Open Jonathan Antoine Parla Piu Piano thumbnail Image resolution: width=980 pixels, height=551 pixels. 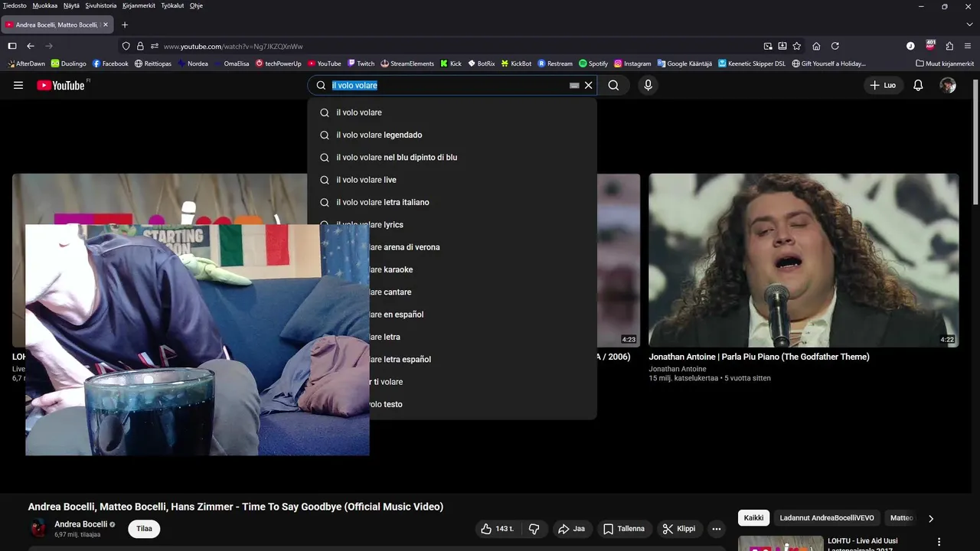tap(803, 260)
